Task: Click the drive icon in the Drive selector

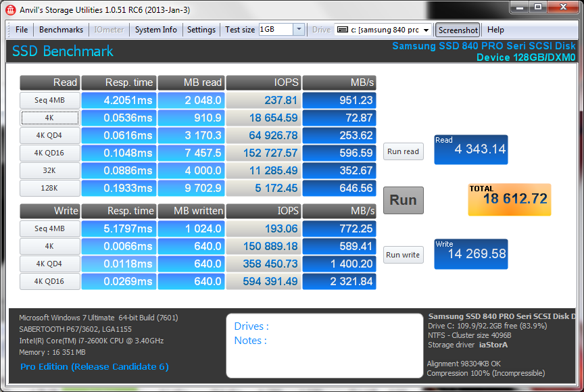Action: (x=342, y=30)
